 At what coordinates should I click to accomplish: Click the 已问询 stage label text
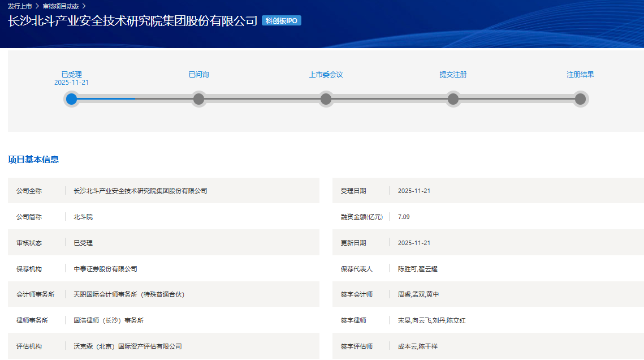click(198, 74)
